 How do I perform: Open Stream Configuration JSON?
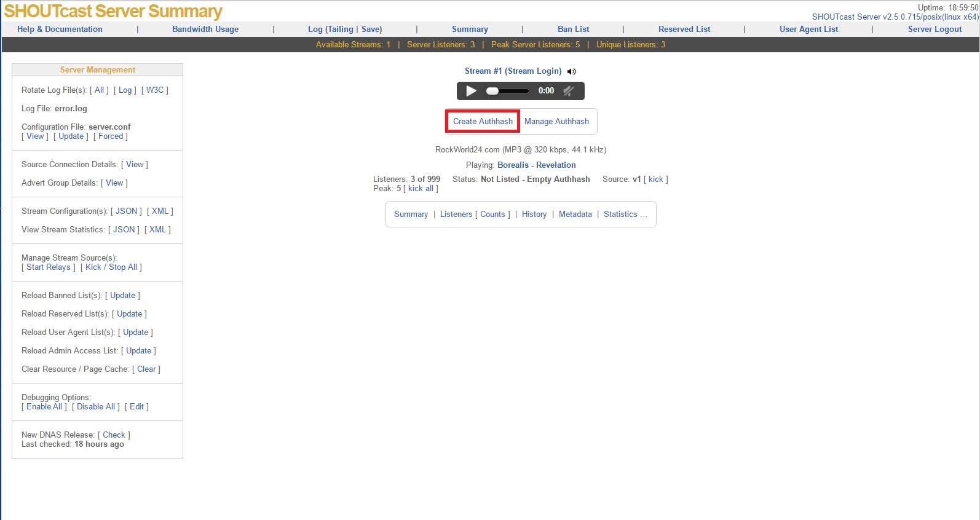click(x=126, y=211)
